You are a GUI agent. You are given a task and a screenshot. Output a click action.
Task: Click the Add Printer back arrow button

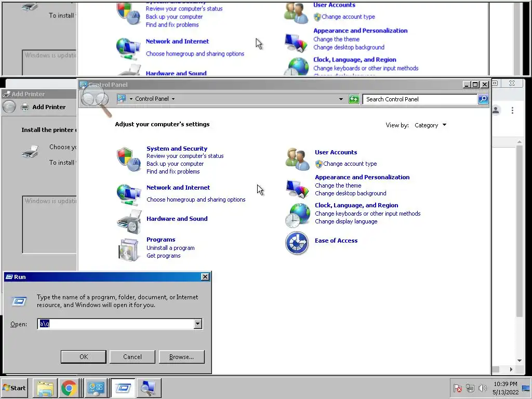[x=9, y=107]
